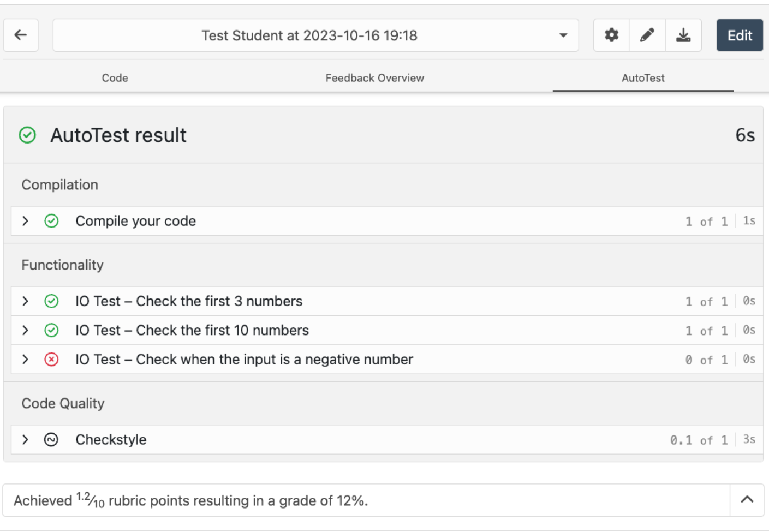
Task: Go back with the left arrow button
Action: (x=21, y=35)
